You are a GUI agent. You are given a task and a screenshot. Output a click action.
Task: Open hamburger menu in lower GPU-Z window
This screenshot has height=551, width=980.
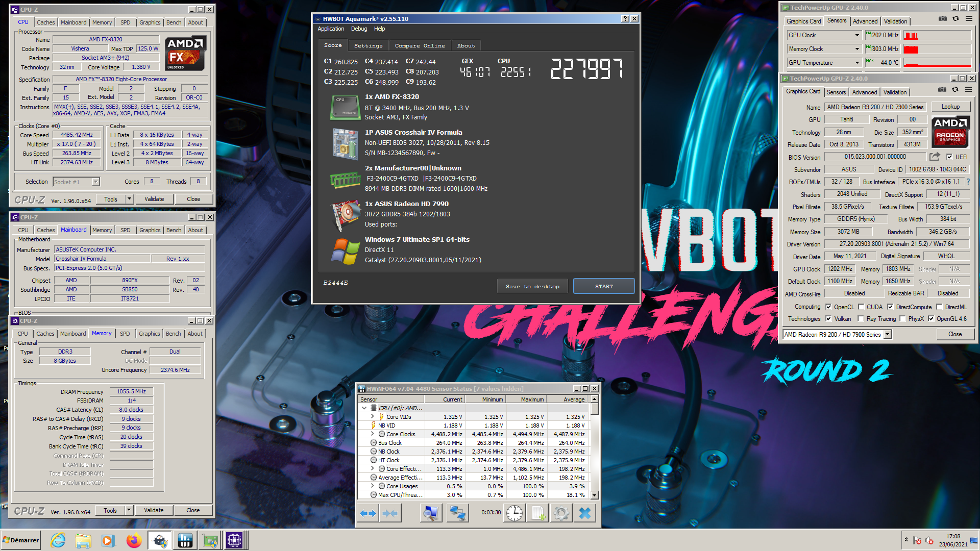[x=968, y=89]
